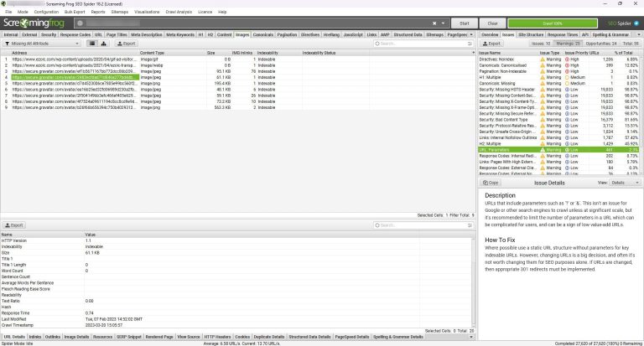Toggle the Opportunities: 24 issue filter

[601, 43]
